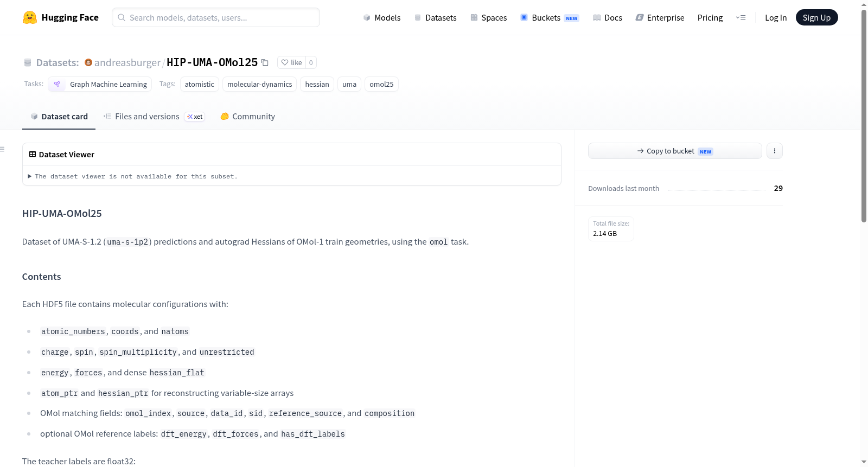The image size is (868, 467).
Task: Expand the left sidebar table of contents
Action: (3, 149)
